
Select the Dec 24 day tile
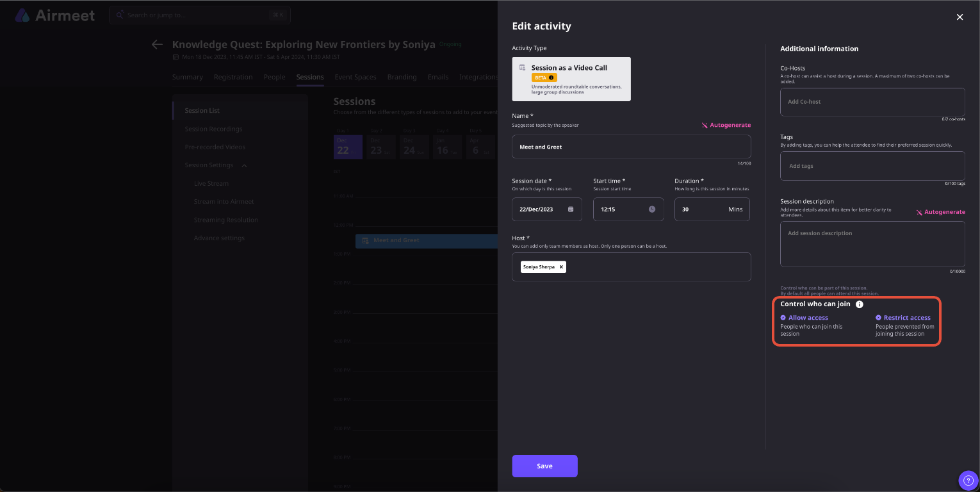pyautogui.click(x=415, y=147)
